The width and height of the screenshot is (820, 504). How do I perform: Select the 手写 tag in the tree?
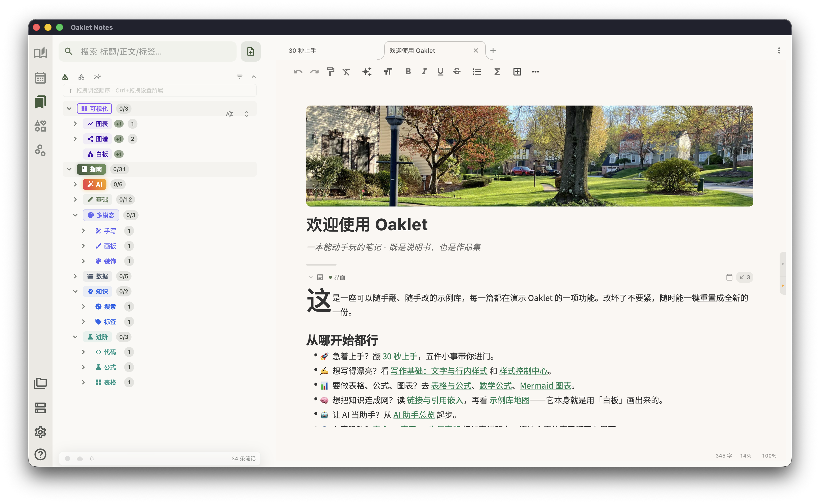pyautogui.click(x=106, y=231)
